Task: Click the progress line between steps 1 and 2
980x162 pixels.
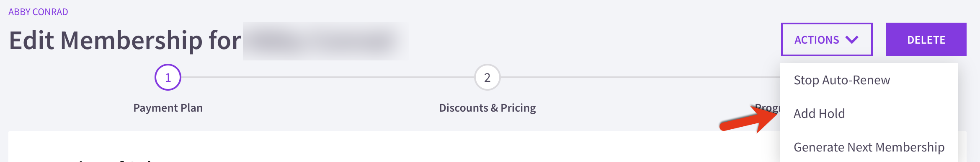Action: (x=328, y=77)
